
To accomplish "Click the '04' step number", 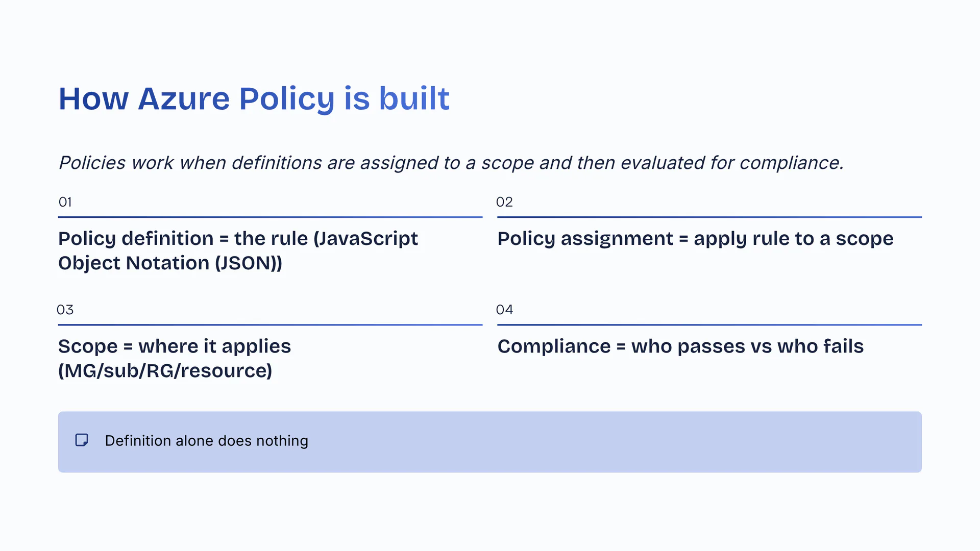I will click(x=504, y=310).
